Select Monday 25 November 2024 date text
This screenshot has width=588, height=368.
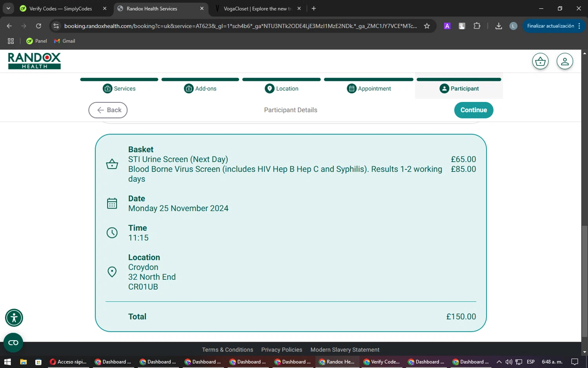tap(178, 208)
